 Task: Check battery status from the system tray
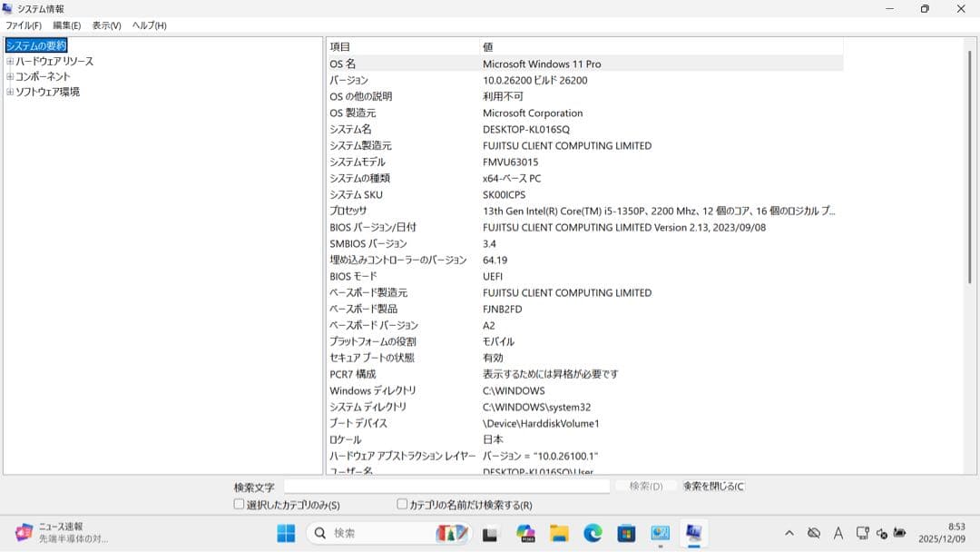pos(899,534)
